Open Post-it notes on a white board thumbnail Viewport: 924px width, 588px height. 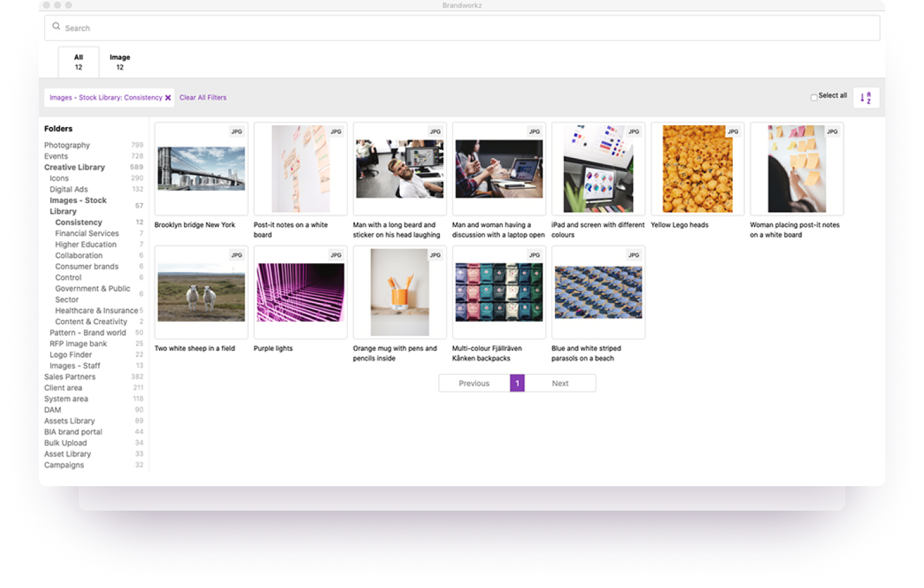click(301, 169)
